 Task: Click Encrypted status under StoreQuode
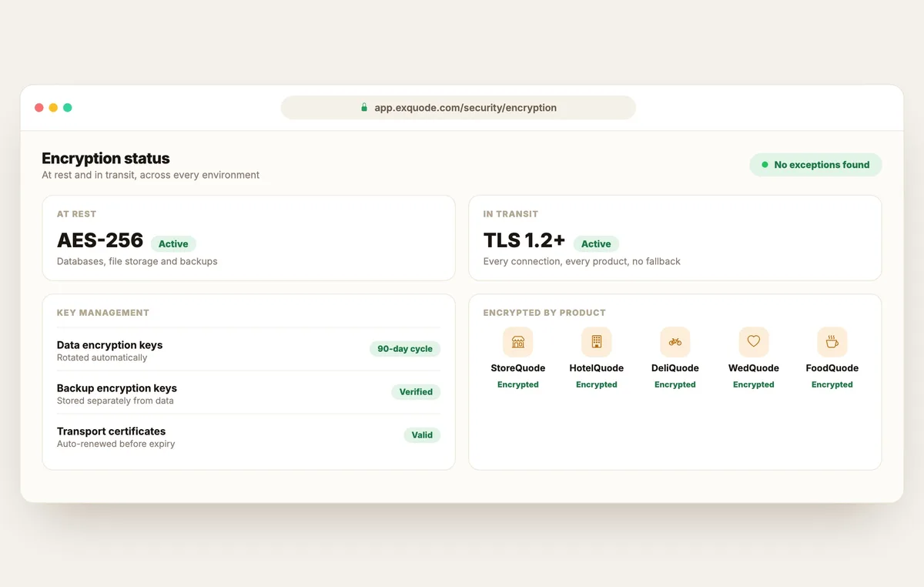coord(518,384)
